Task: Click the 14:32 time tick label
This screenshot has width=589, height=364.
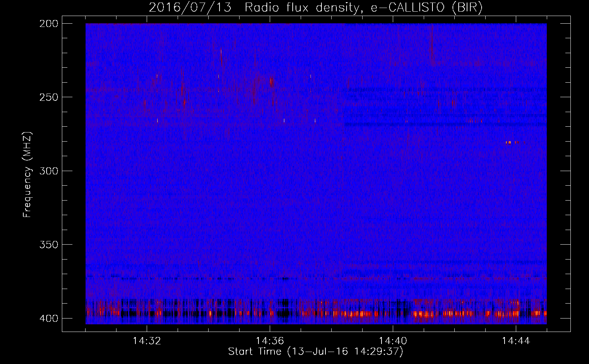Action: [x=147, y=341]
